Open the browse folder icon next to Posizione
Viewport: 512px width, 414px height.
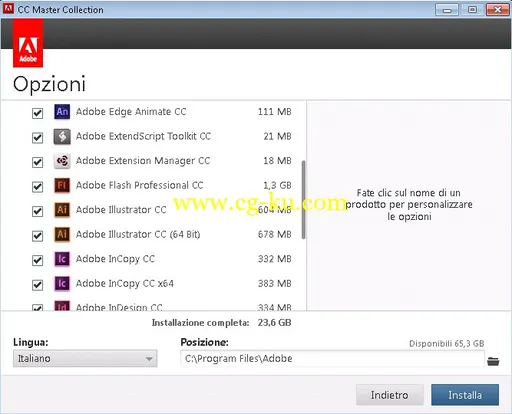point(493,361)
